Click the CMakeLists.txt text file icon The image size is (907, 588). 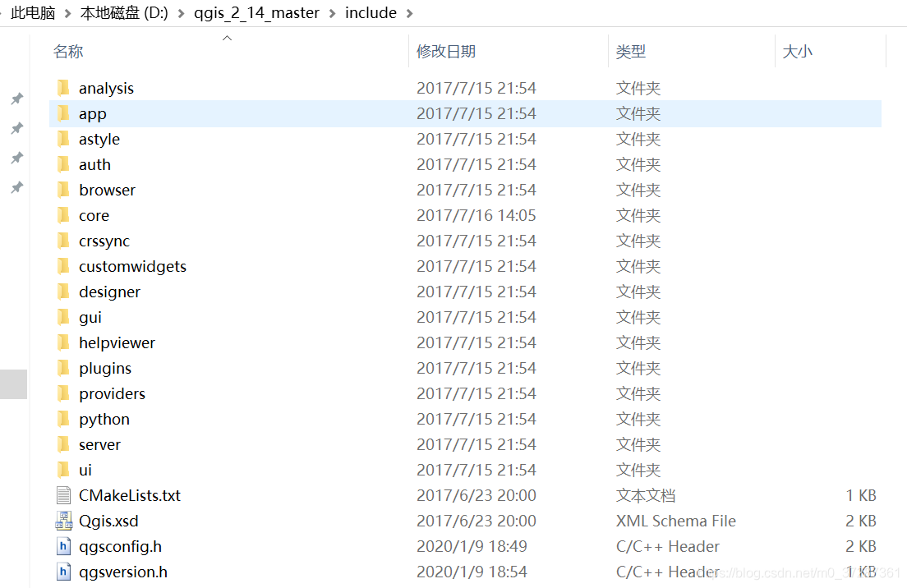pyautogui.click(x=63, y=495)
